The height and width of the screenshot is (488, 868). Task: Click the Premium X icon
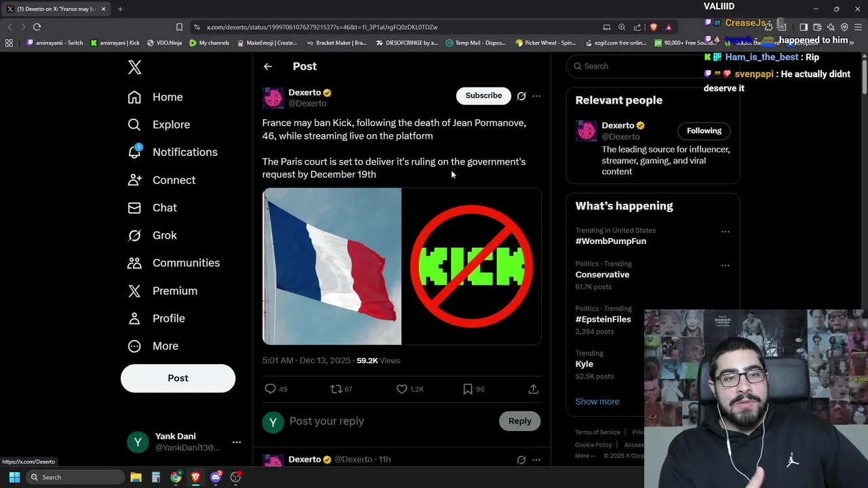pos(134,291)
